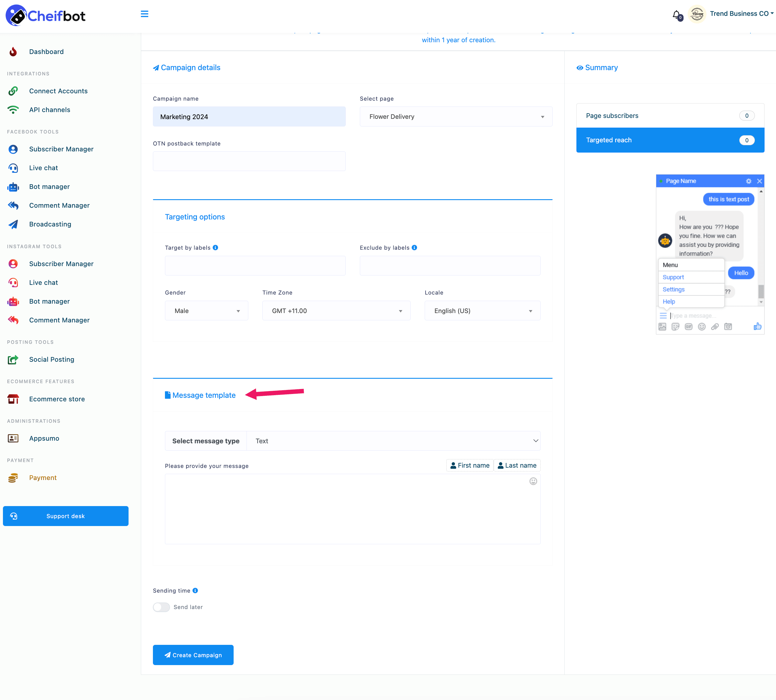Click the Payment icon in sidebar

coord(14,478)
